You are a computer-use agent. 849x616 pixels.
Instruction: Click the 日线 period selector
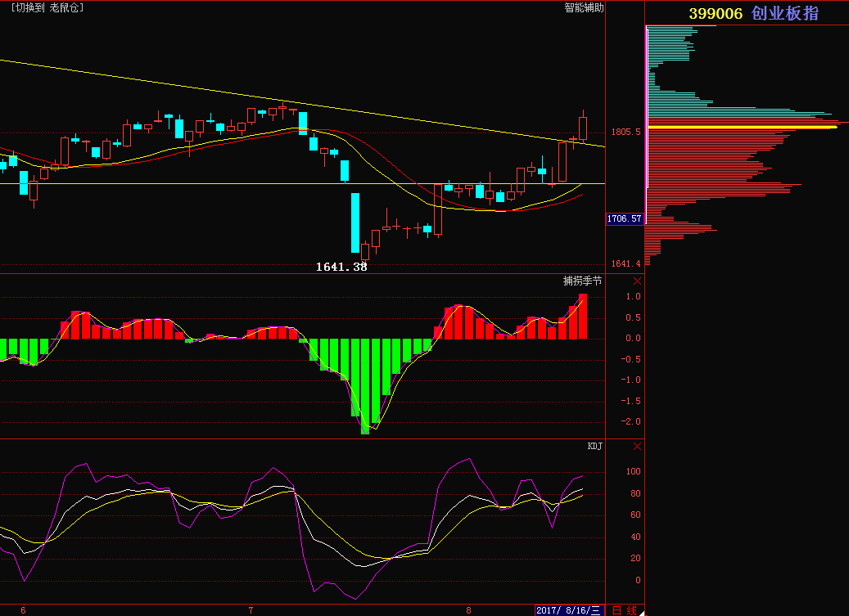(625, 610)
